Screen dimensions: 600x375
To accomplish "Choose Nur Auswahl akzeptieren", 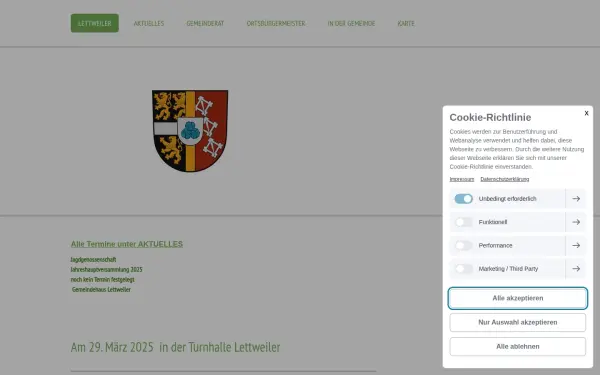I will pos(517,322).
